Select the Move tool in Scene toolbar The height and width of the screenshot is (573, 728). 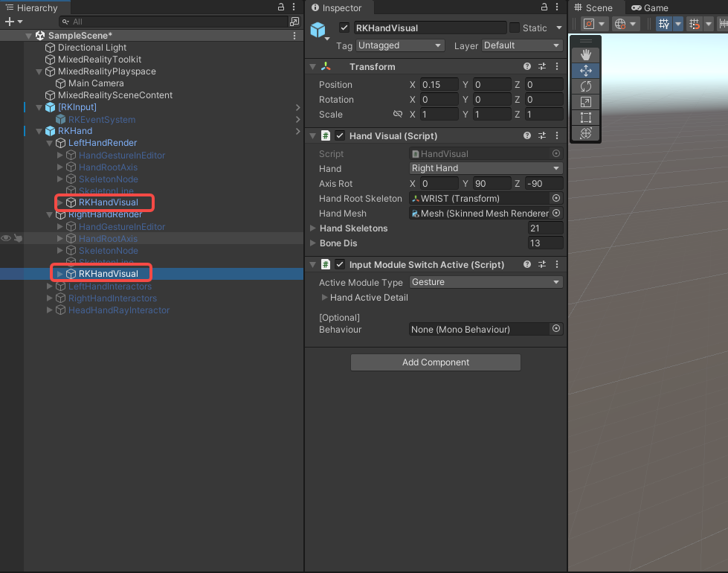coord(585,71)
